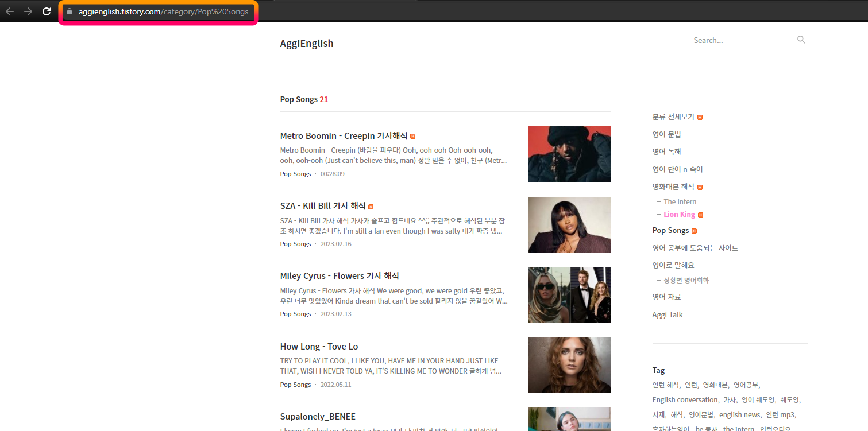This screenshot has height=431, width=868.
Task: Click the 영어공부 tag
Action: pos(746,385)
